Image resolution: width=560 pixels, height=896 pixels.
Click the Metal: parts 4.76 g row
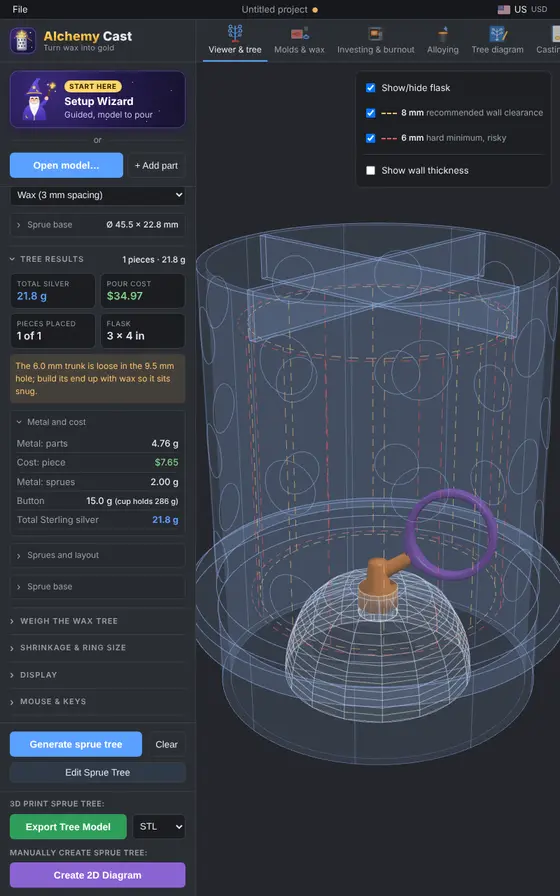[x=98, y=443]
